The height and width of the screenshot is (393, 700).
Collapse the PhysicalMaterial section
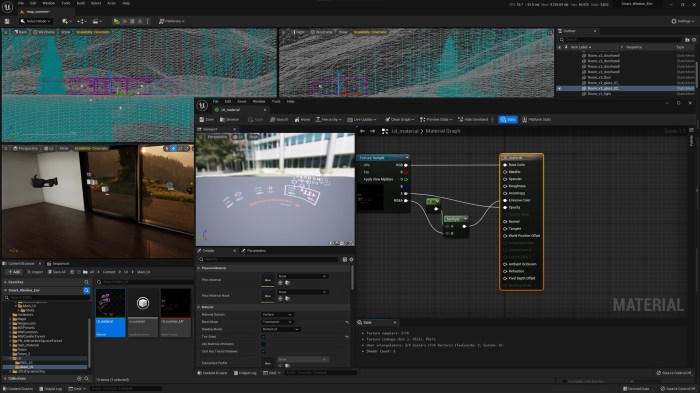(199, 268)
